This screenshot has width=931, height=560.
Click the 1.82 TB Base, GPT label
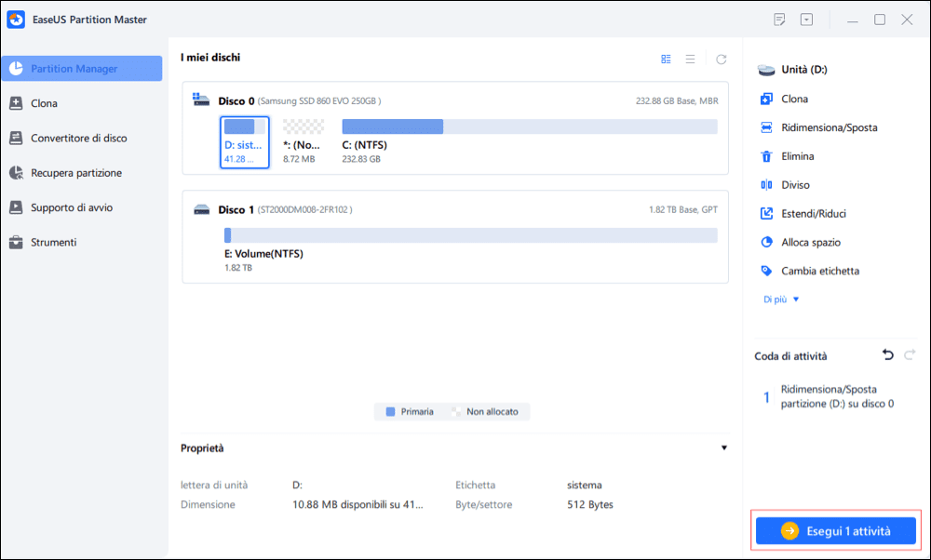point(682,210)
